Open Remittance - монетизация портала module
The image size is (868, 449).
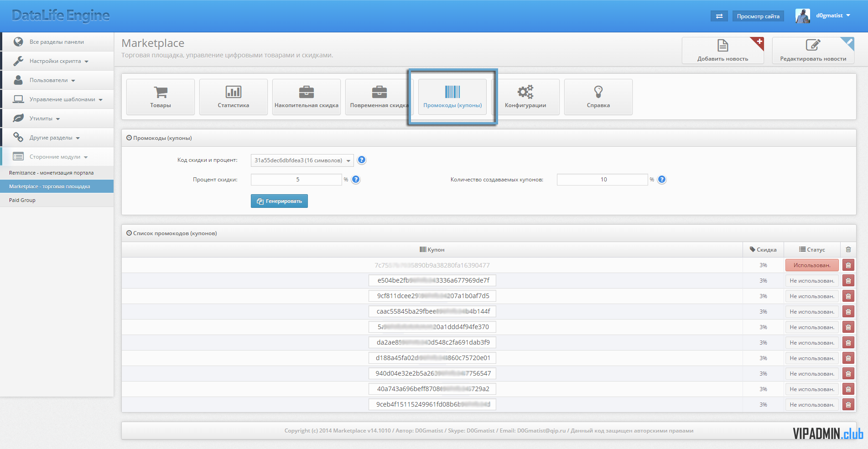pyautogui.click(x=57, y=173)
